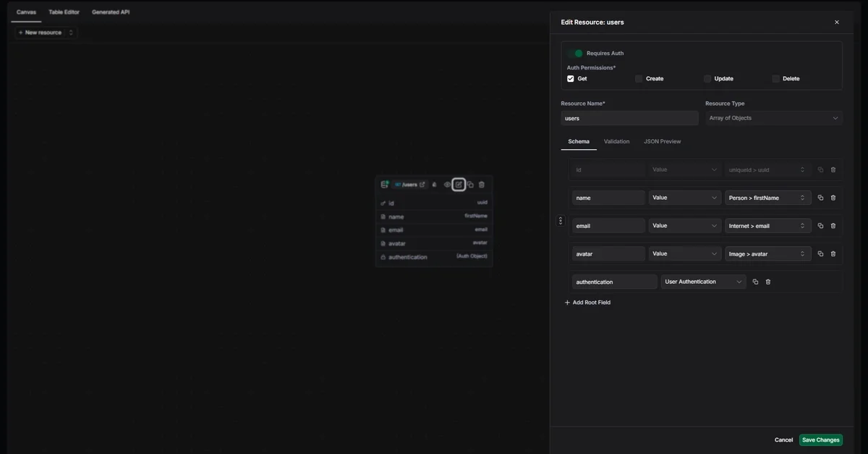Viewport: 868px width, 454px height.
Task: Click the Save Changes button
Action: [x=820, y=440]
